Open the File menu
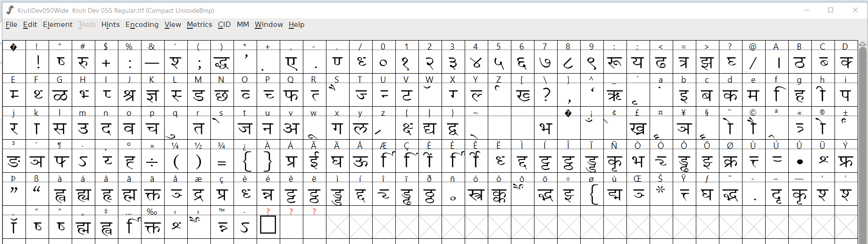This screenshot has height=244, width=868. click(11, 25)
